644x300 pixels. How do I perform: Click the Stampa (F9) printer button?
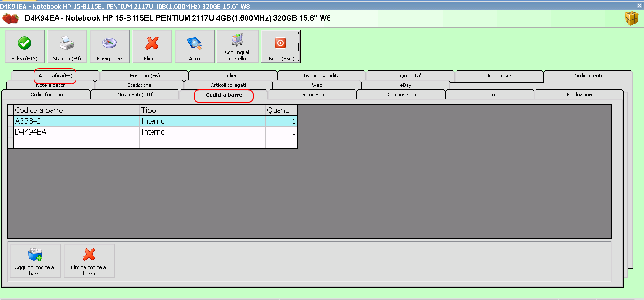[x=67, y=46]
